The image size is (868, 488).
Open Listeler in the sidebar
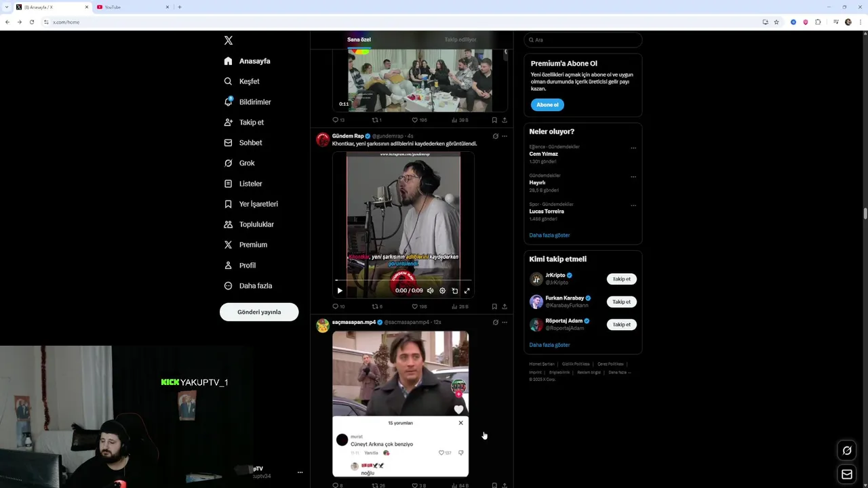point(243,184)
